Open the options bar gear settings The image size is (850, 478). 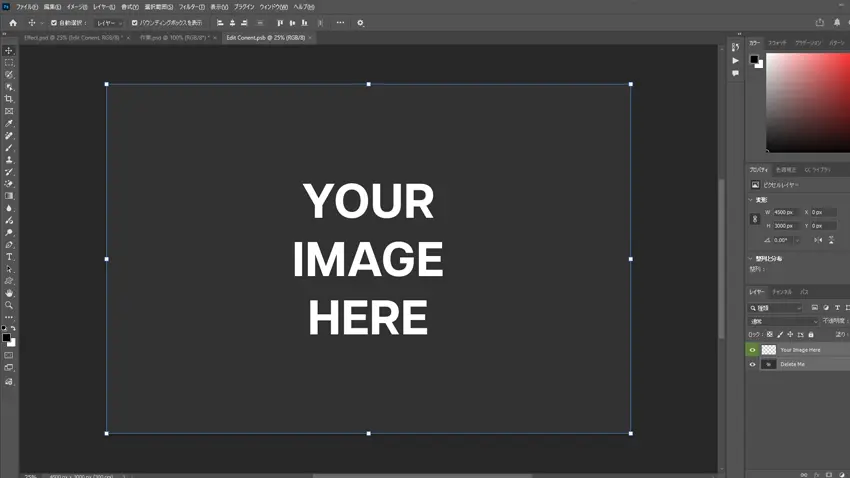point(360,23)
